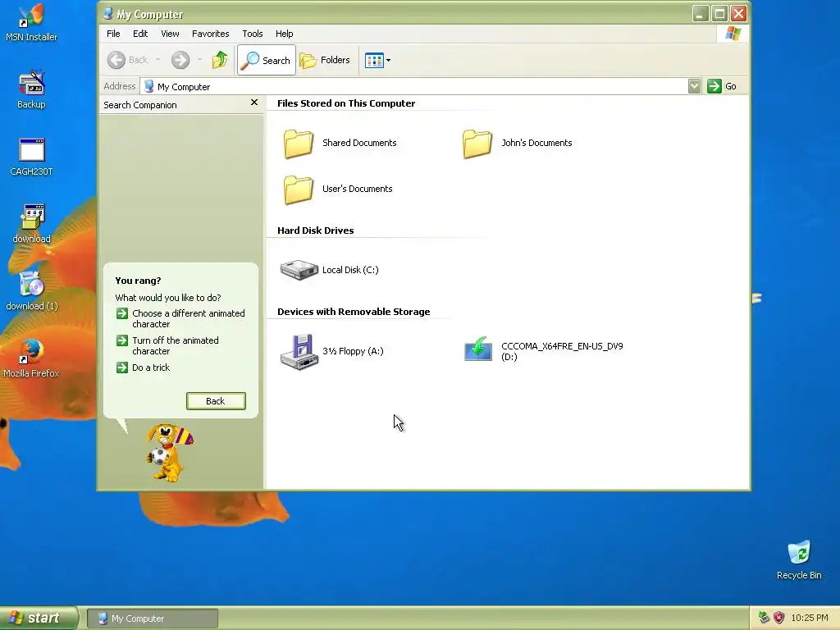This screenshot has width=840, height=630.
Task: Click the taskbar clock 10:25 PM
Action: click(810, 619)
